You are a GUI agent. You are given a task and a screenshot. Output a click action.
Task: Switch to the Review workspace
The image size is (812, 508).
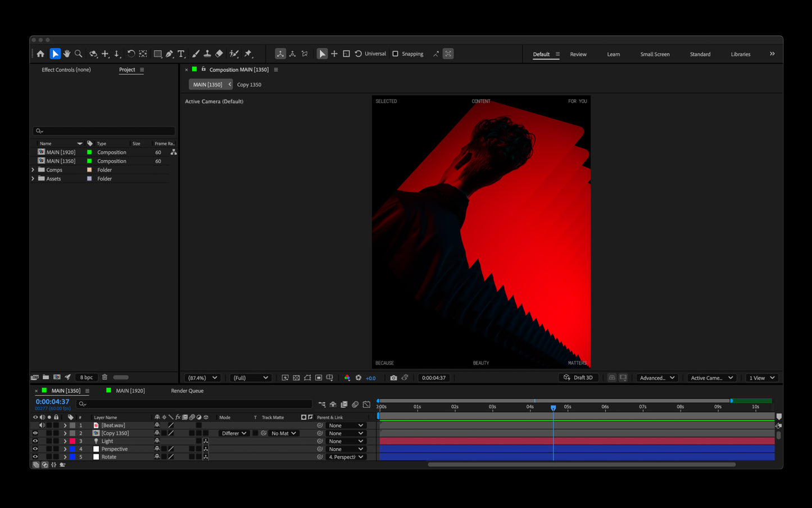(578, 55)
